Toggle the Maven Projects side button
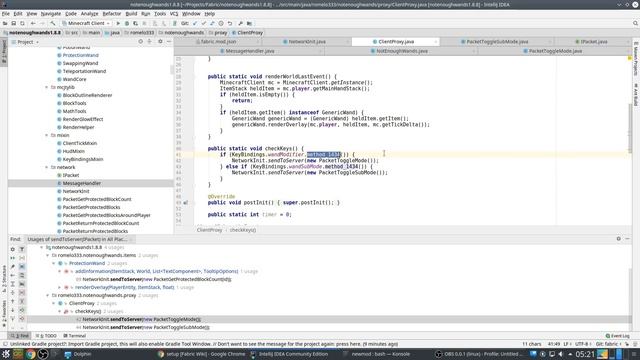Viewport: 640px width, 360px height. coord(636,58)
